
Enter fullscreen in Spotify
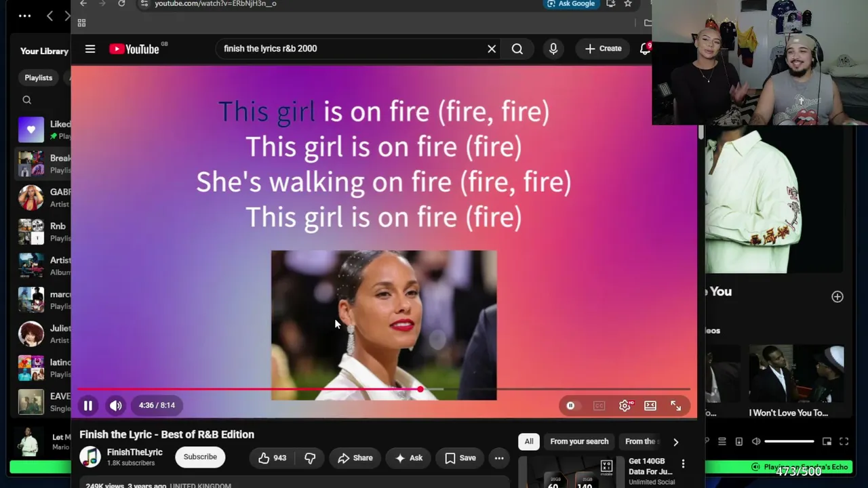[844, 442]
